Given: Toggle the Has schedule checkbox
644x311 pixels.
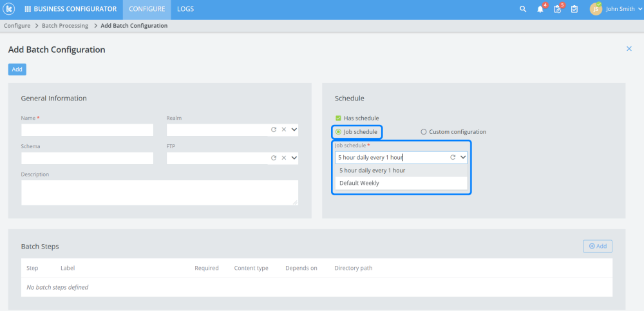Looking at the screenshot, I should tap(339, 118).
